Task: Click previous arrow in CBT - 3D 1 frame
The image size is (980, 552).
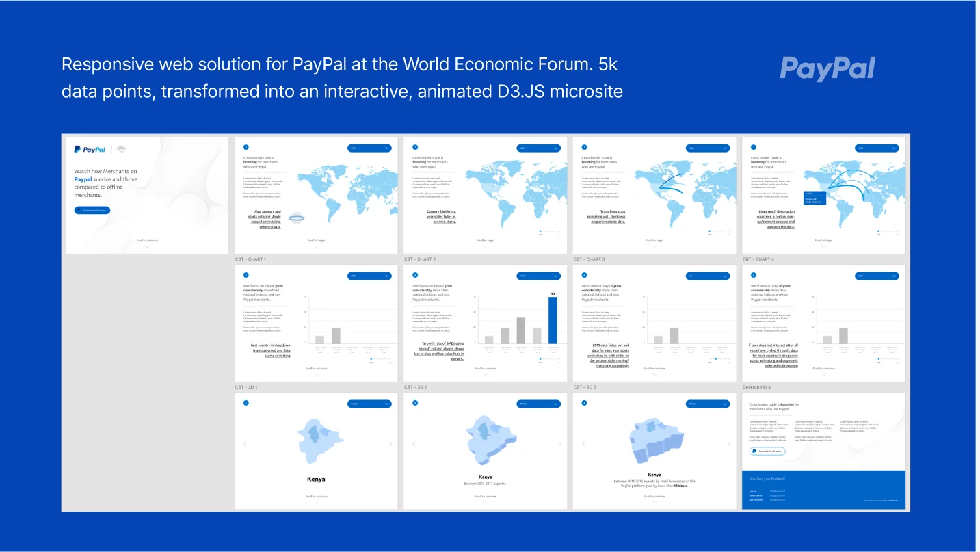Action: [244, 443]
